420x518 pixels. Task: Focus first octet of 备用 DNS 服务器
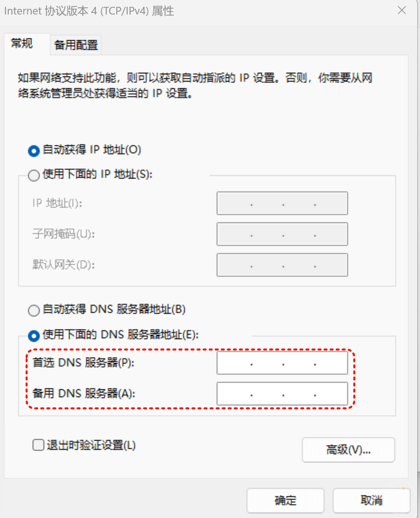(x=235, y=393)
